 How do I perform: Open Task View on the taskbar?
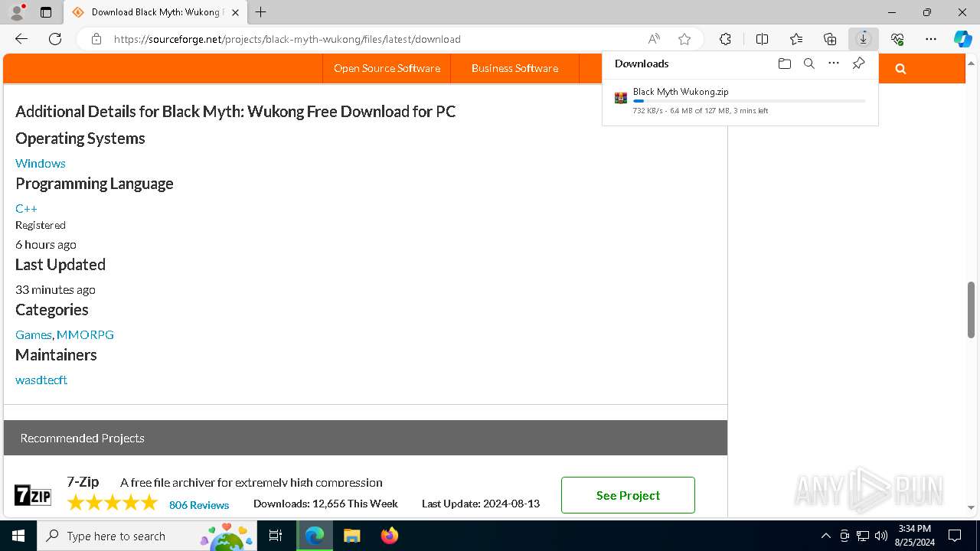pos(276,536)
